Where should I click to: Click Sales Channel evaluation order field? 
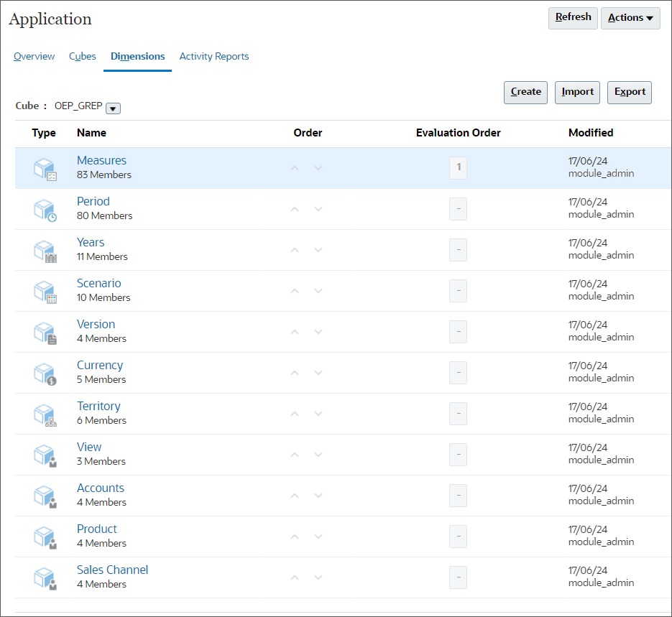pyautogui.click(x=458, y=577)
